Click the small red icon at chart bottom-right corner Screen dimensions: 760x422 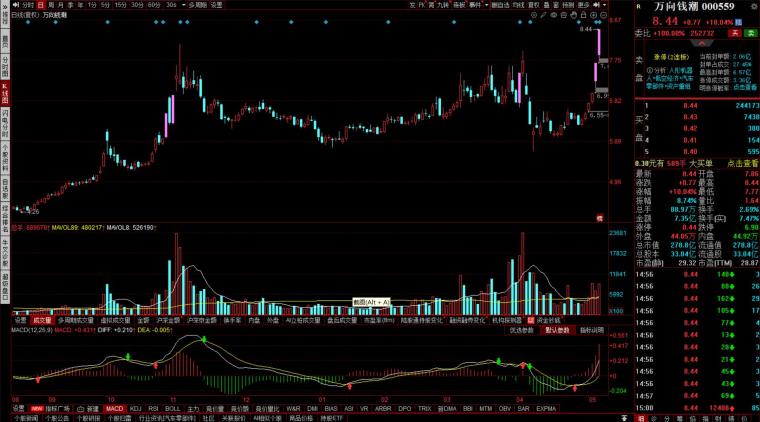pyautogui.click(x=600, y=219)
